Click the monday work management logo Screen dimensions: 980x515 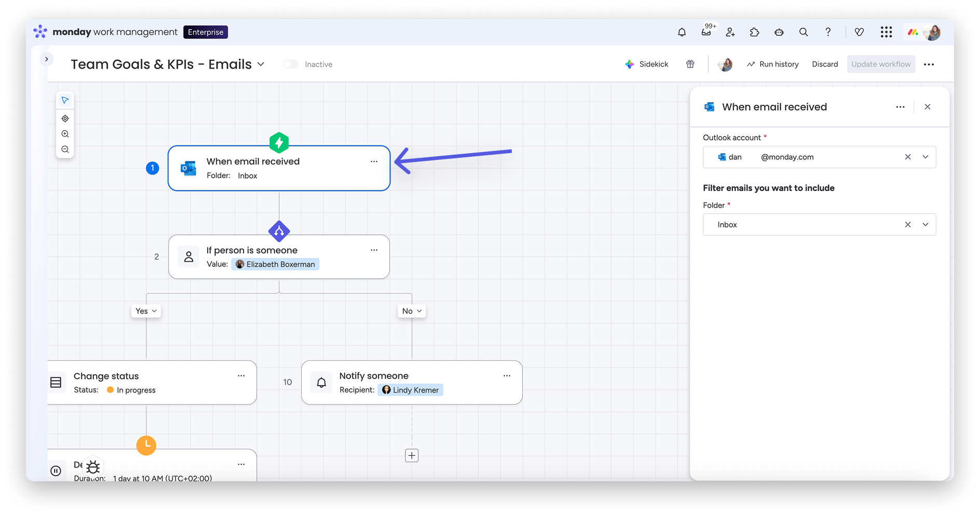coord(105,32)
